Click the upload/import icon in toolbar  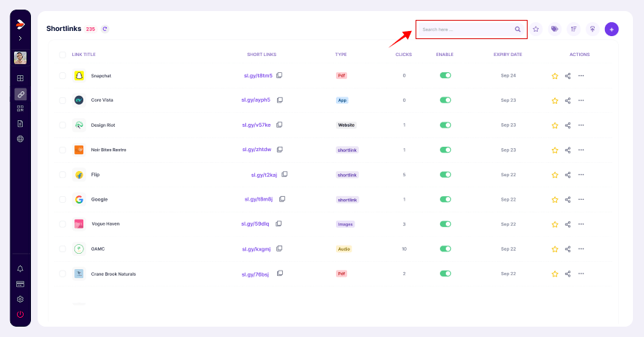click(592, 29)
